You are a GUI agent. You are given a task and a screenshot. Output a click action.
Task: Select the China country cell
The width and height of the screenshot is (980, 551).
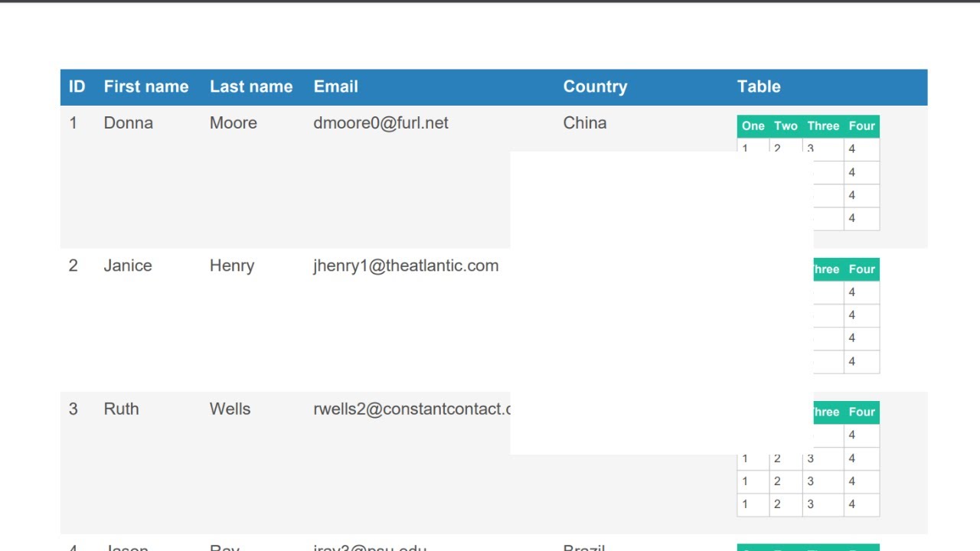pyautogui.click(x=584, y=123)
